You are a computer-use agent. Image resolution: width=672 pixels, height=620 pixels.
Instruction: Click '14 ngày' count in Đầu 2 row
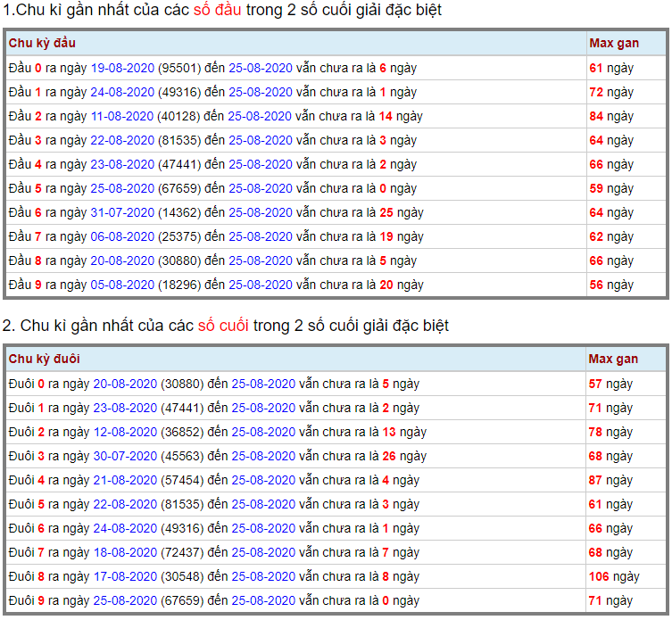(x=401, y=116)
